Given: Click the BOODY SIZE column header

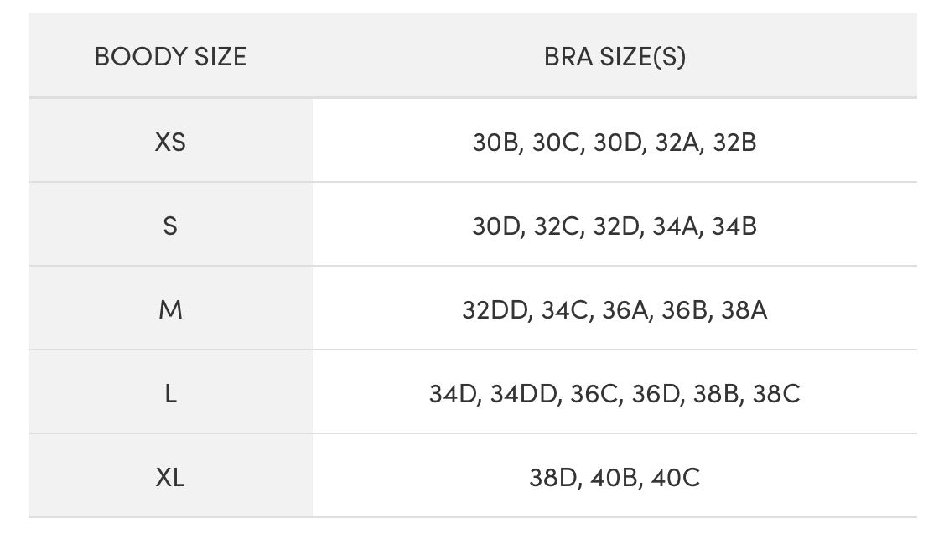Looking at the screenshot, I should (x=170, y=57).
